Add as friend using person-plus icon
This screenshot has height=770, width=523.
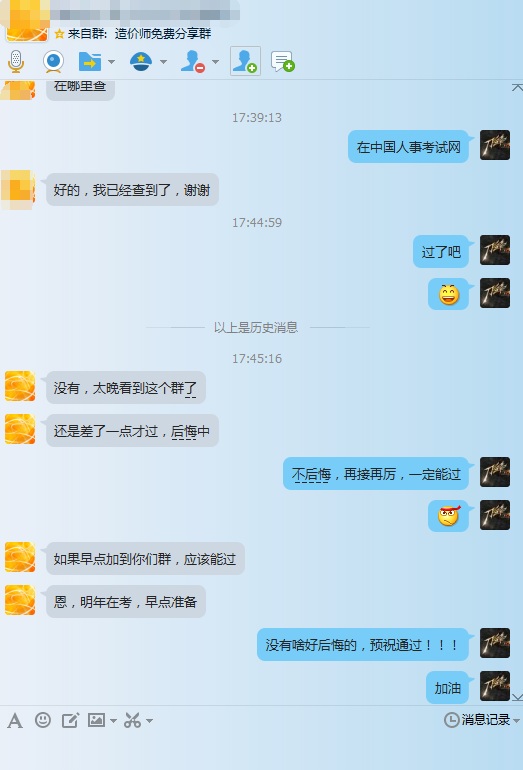click(245, 61)
